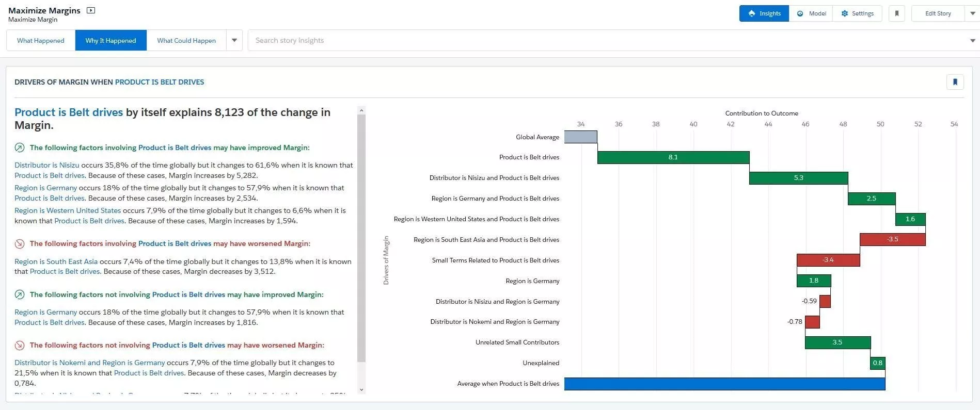Click the bookmark icon beside Settings
This screenshot has height=410, width=980.
click(897, 13)
